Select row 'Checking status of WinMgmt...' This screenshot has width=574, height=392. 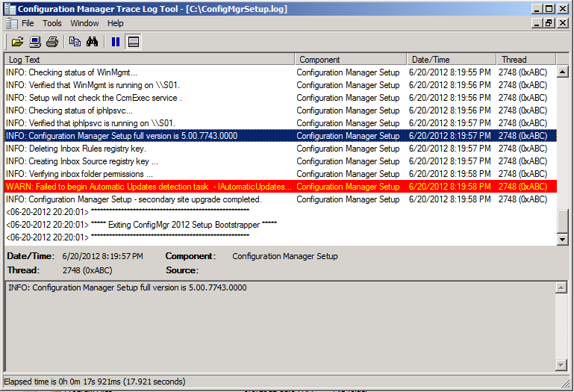click(281, 72)
